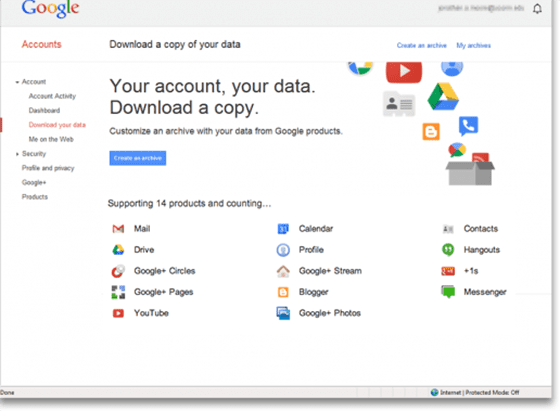The height and width of the screenshot is (411, 560).
Task: Click Download a copy of your data title
Action: click(x=175, y=45)
